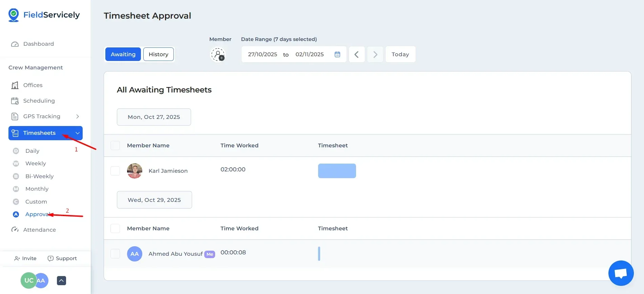This screenshot has height=294, width=644.
Task: Check Ahmed Abu Yousuf's row checkbox
Action: coord(115,254)
